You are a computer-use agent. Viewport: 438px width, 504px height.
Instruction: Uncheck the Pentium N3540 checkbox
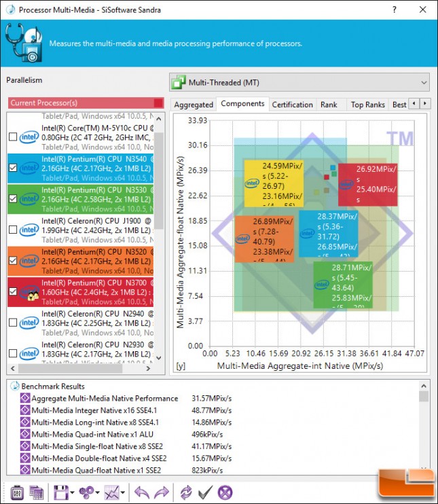13,168
